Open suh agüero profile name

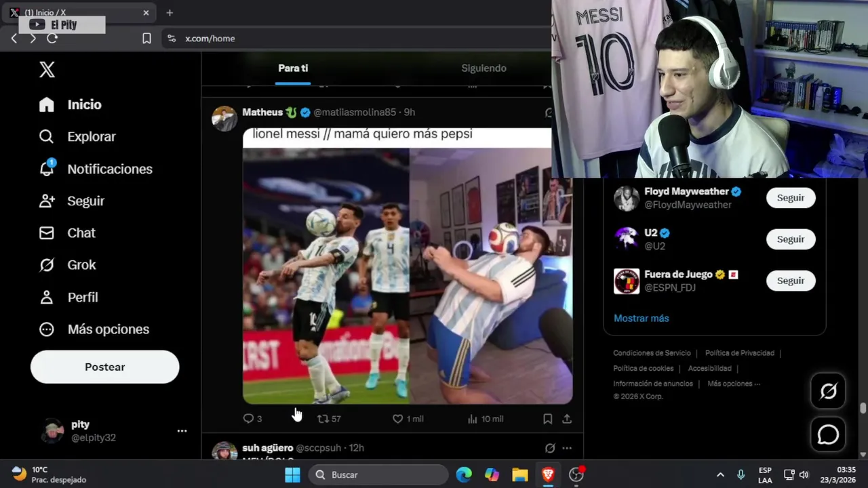[x=267, y=448]
